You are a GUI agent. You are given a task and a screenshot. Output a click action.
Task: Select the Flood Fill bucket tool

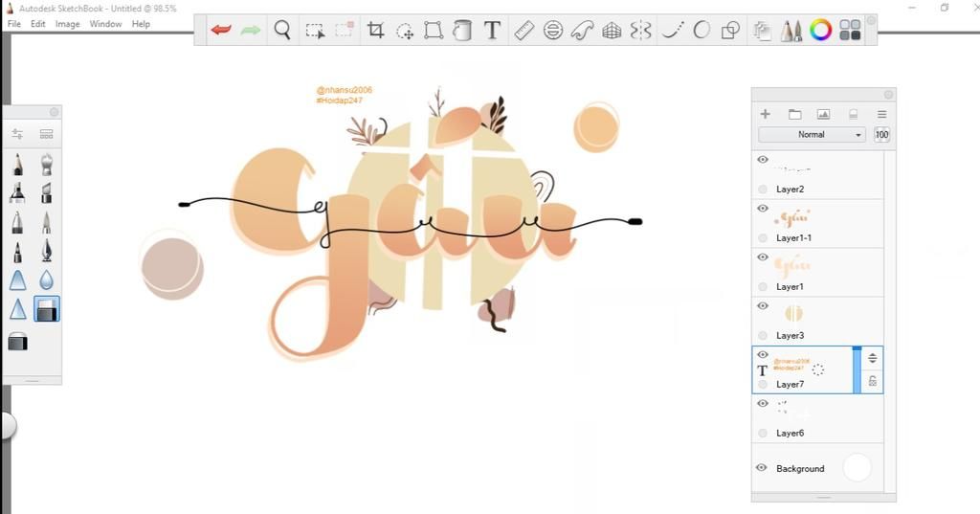pos(462,30)
